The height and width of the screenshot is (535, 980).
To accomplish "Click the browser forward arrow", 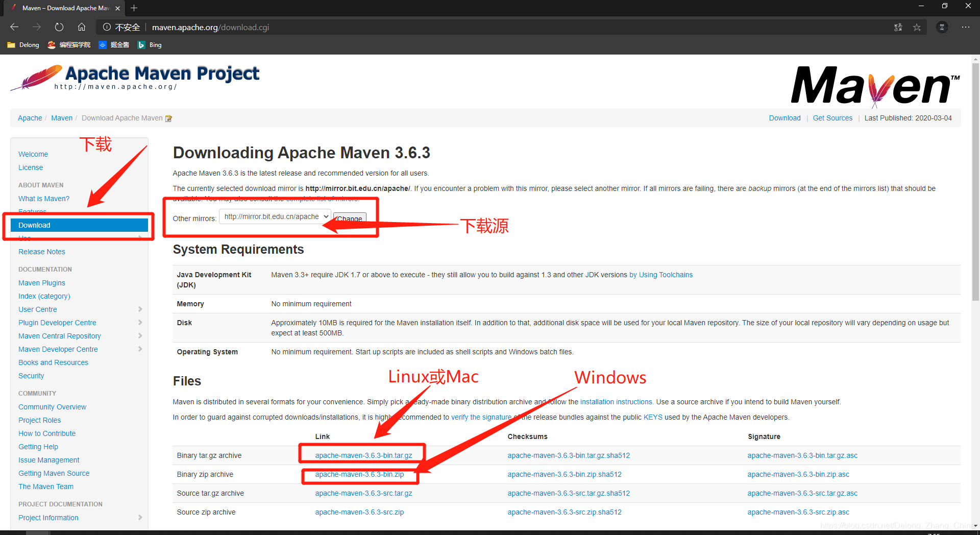I will point(37,27).
